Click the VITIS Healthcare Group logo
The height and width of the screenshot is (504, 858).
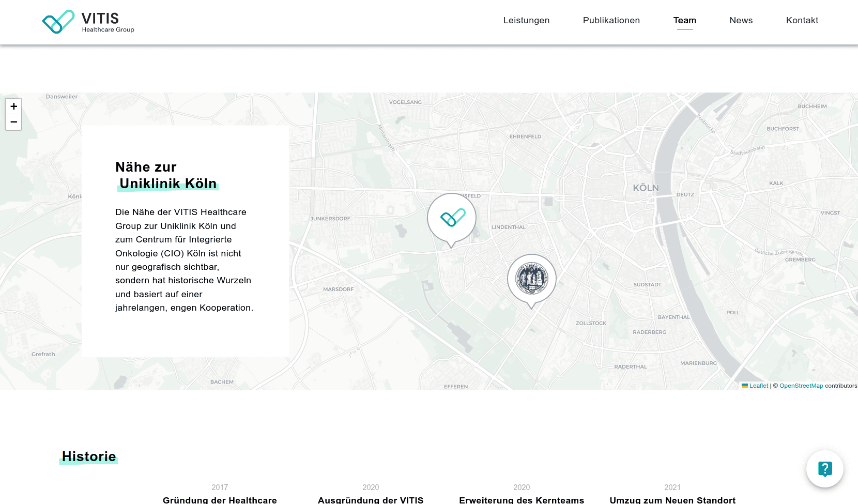click(x=88, y=22)
